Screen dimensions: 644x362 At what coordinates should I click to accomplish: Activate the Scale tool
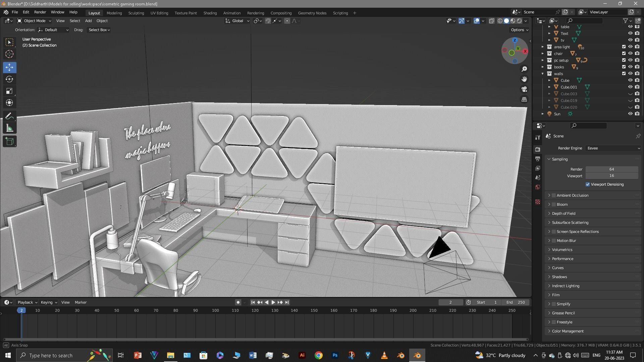(x=9, y=91)
